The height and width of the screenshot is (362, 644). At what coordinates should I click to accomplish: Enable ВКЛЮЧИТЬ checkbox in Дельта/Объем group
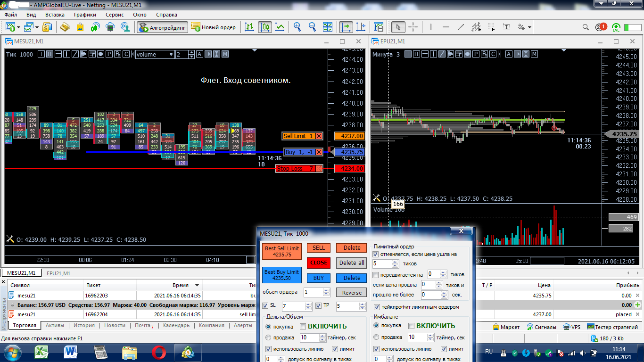click(304, 326)
